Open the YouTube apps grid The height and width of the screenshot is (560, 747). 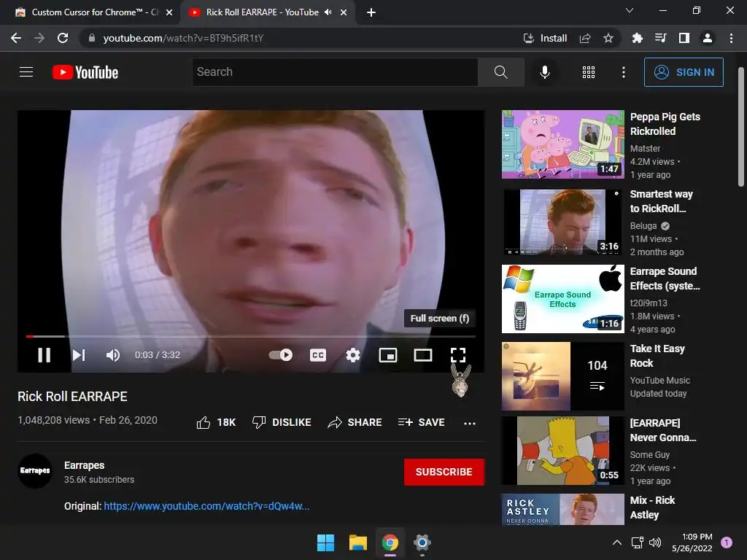pyautogui.click(x=589, y=72)
